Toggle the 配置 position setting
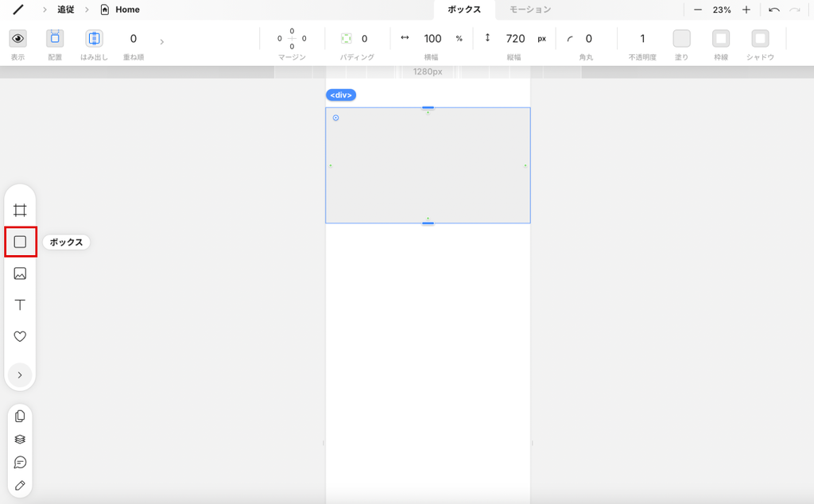Image resolution: width=814 pixels, height=504 pixels. 55,38
